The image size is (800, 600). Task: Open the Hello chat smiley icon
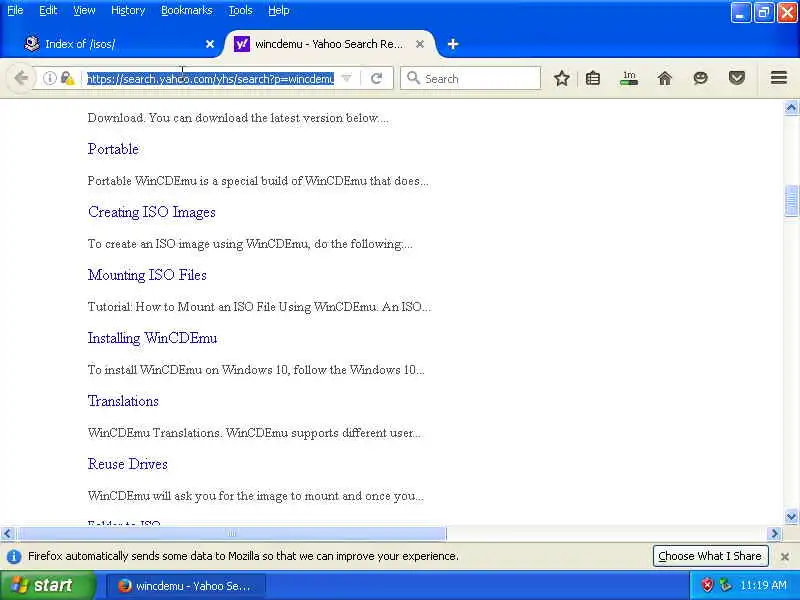tap(701, 78)
